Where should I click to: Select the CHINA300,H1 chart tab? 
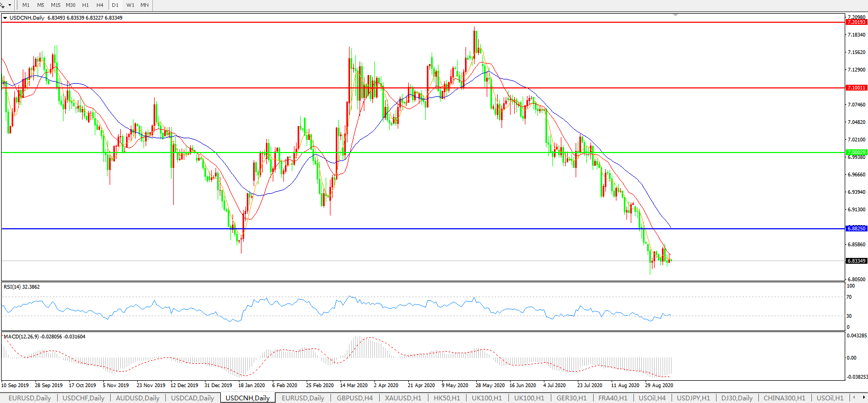click(784, 398)
